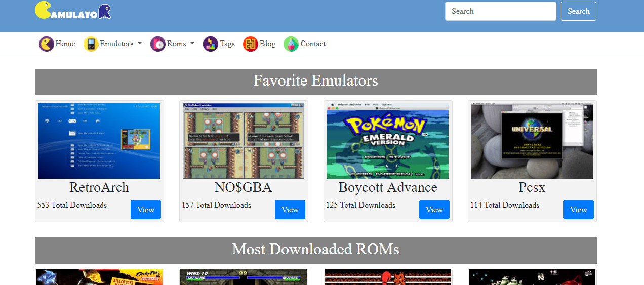644x285 pixels.
Task: Click the Roms disc icon
Action: pyautogui.click(x=158, y=44)
